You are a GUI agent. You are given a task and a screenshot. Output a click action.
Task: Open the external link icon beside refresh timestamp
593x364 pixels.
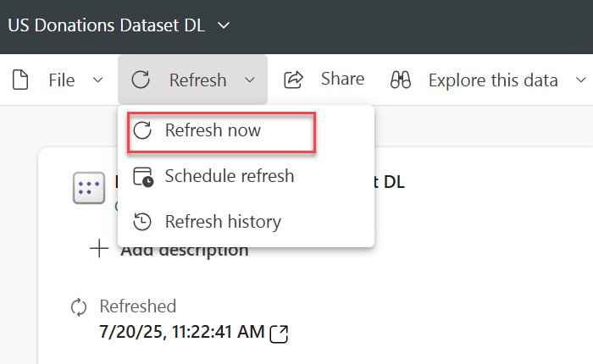[279, 334]
